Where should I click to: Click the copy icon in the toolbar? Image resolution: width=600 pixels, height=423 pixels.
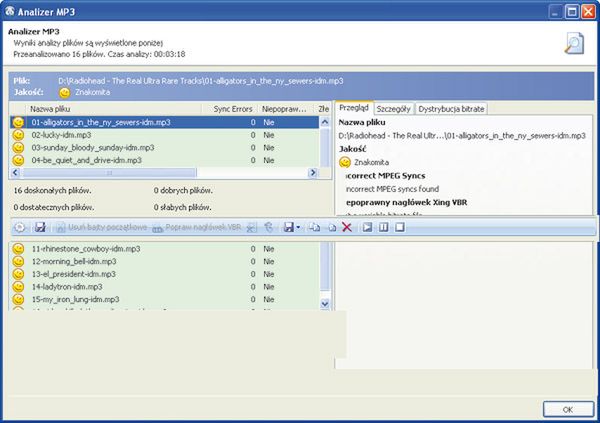click(315, 228)
